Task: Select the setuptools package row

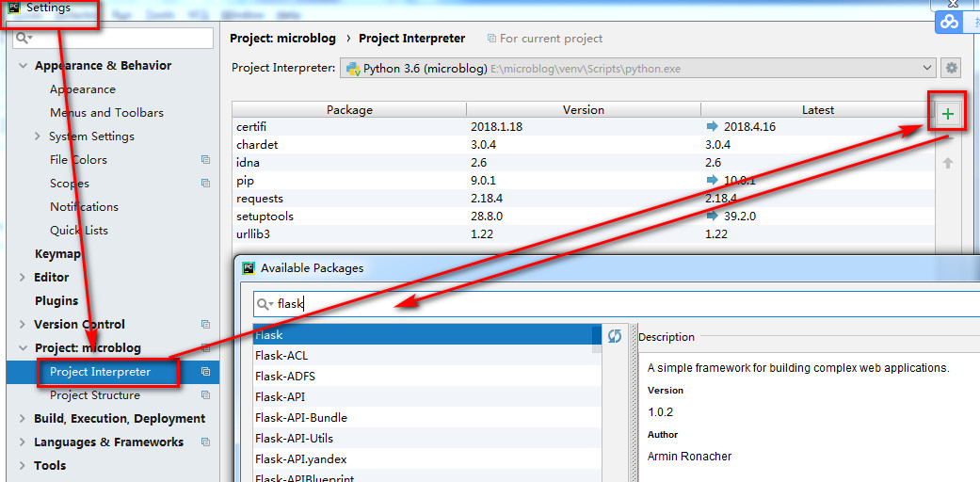Action: point(583,217)
